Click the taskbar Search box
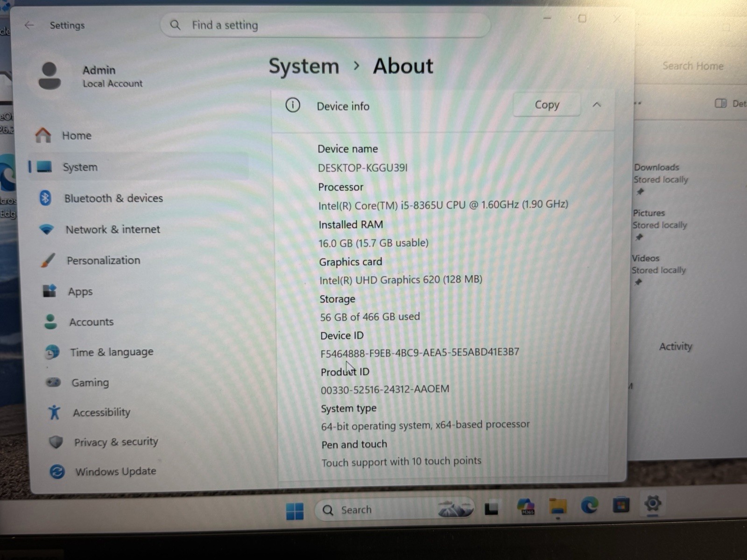Image resolution: width=747 pixels, height=560 pixels. [395, 509]
